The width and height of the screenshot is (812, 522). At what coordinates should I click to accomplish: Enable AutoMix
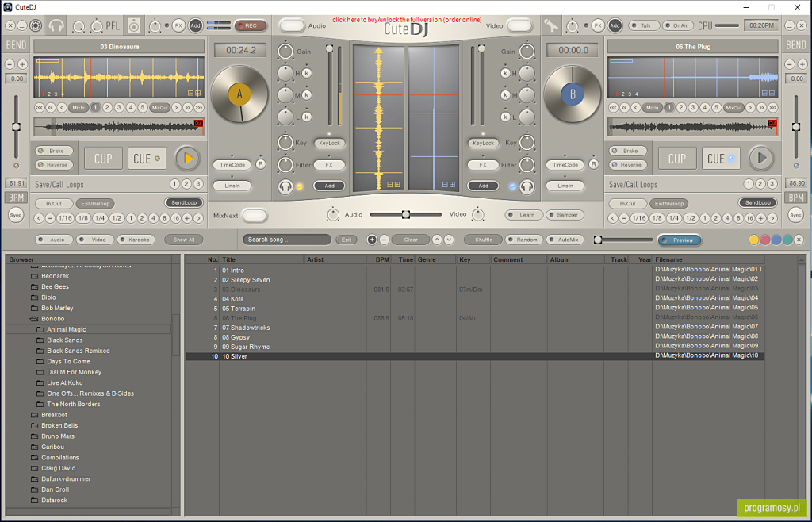coord(565,240)
